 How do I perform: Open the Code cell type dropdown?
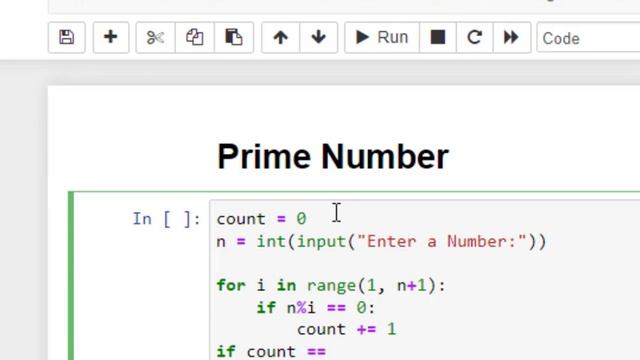coord(588,38)
